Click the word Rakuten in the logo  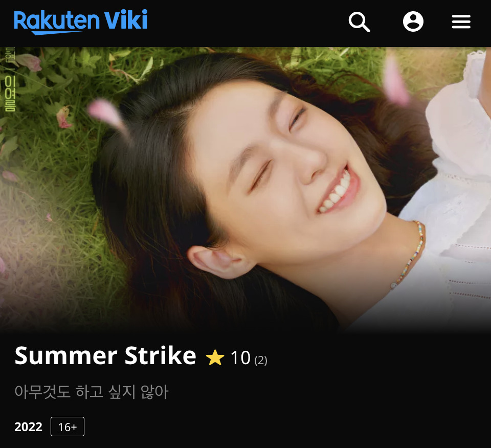coord(57,20)
